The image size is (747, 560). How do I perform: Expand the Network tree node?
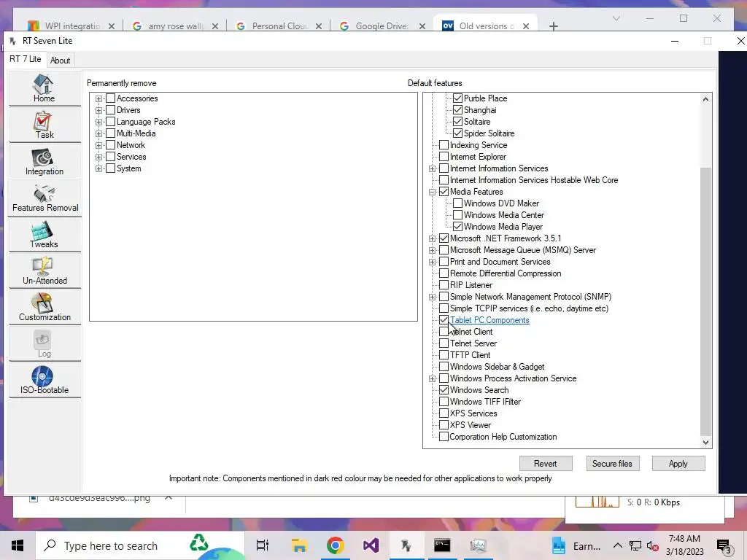click(98, 145)
